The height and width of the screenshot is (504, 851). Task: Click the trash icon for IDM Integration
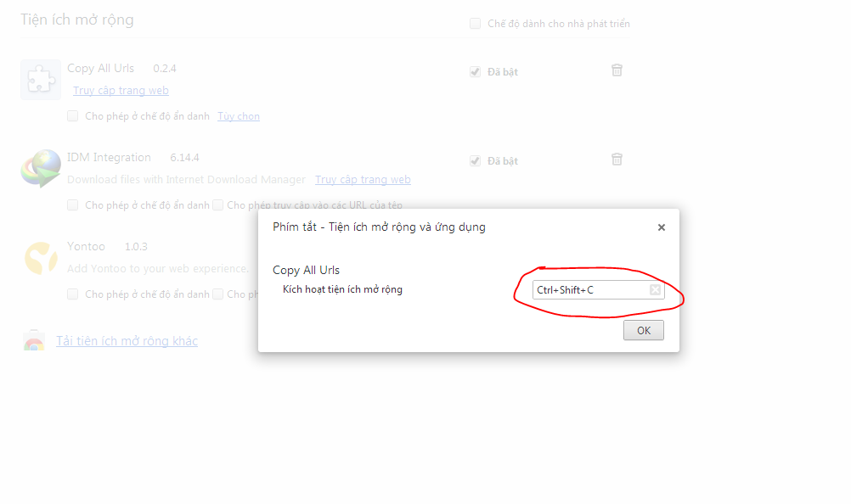(x=617, y=160)
